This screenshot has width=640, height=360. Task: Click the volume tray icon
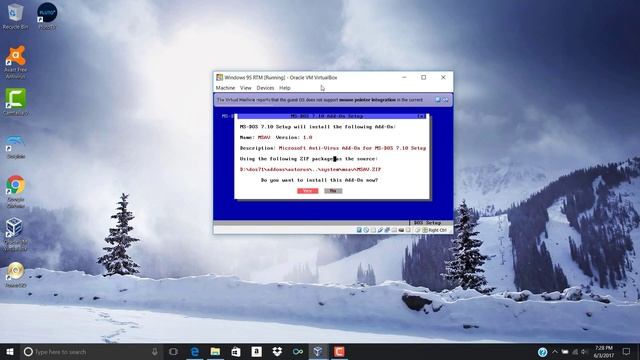click(x=584, y=352)
